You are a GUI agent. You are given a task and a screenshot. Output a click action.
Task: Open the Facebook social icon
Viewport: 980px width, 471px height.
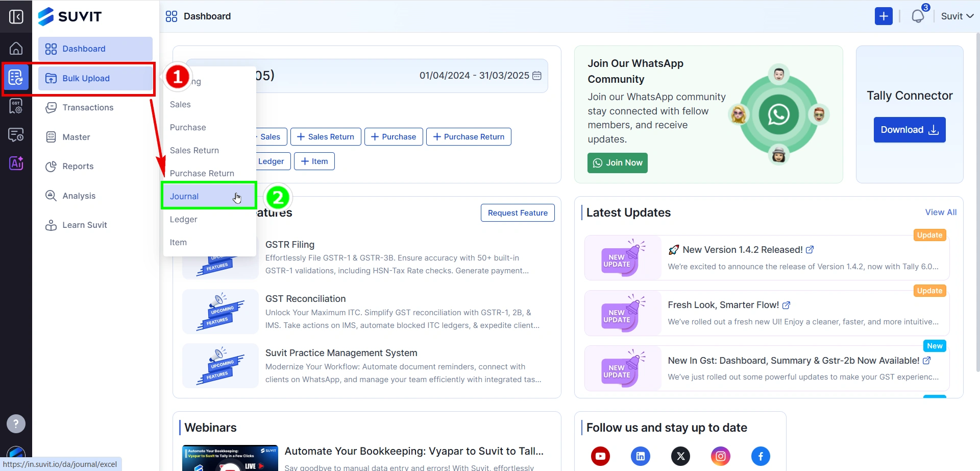761,456
